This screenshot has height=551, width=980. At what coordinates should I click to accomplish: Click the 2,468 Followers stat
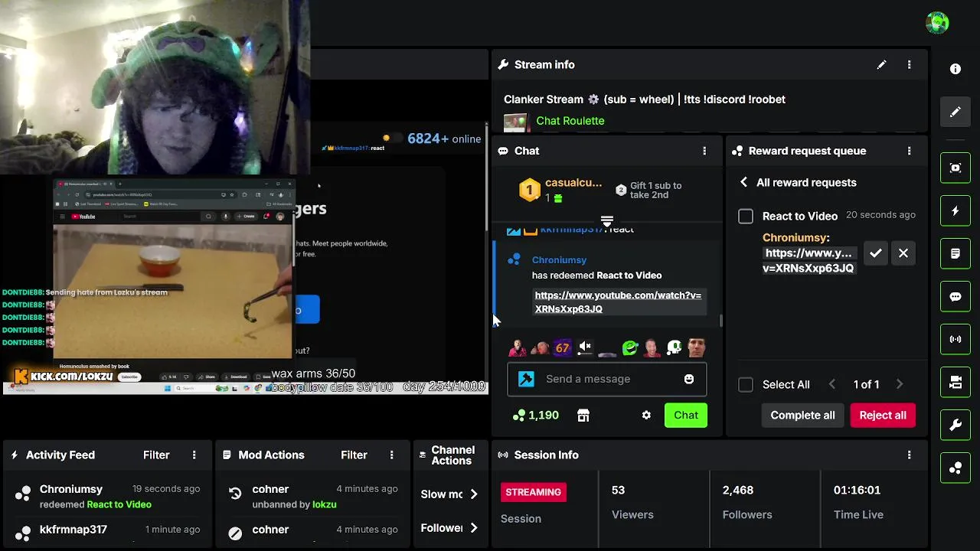click(x=746, y=502)
